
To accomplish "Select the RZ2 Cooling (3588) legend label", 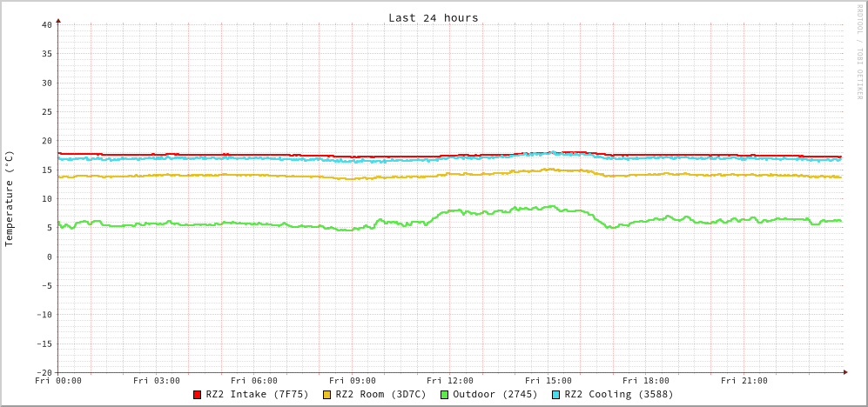I will tap(618, 394).
